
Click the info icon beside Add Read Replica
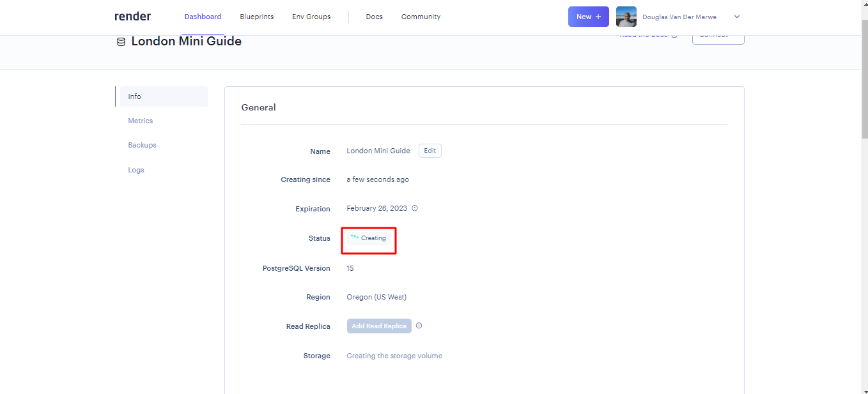tap(419, 326)
